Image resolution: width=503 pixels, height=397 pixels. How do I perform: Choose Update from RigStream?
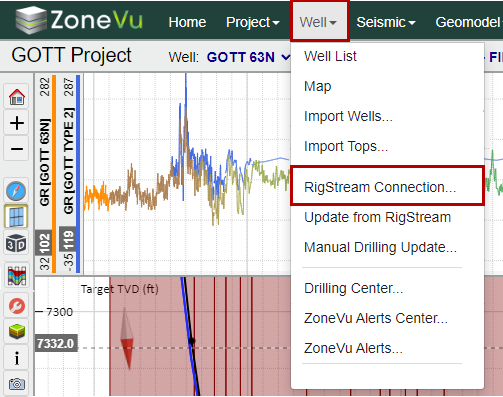coord(377,217)
